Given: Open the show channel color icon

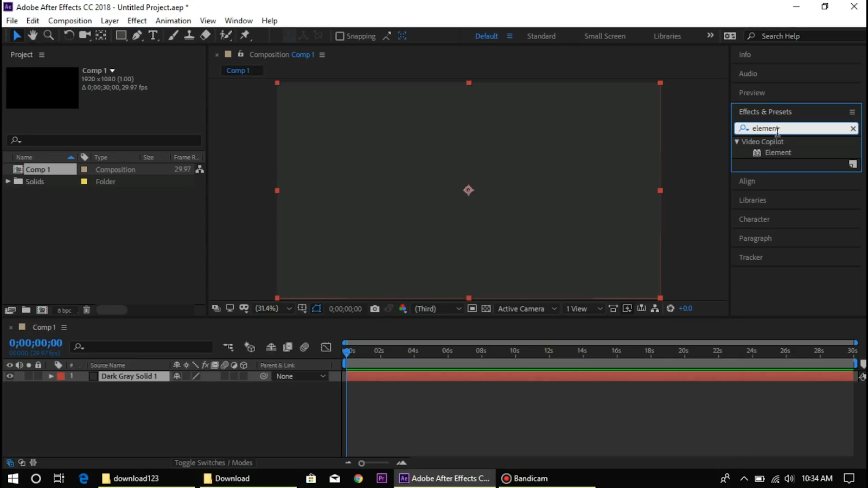Looking at the screenshot, I should coord(403,309).
